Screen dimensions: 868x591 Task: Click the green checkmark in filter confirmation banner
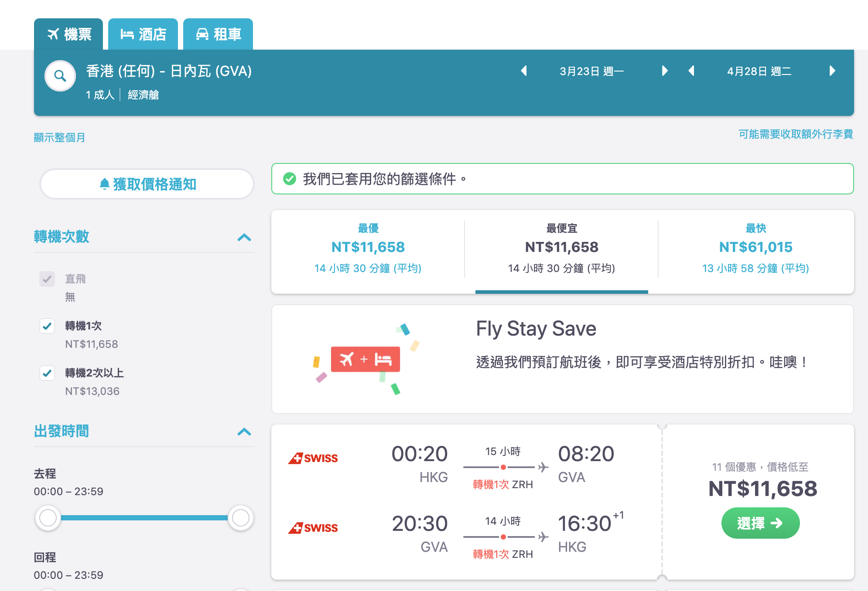click(289, 179)
